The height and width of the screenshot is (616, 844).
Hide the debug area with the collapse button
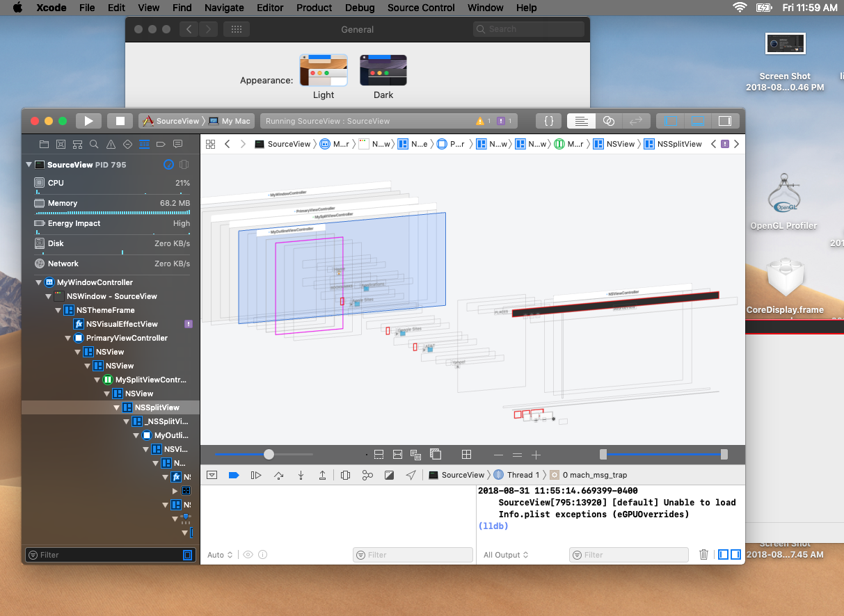(212, 475)
